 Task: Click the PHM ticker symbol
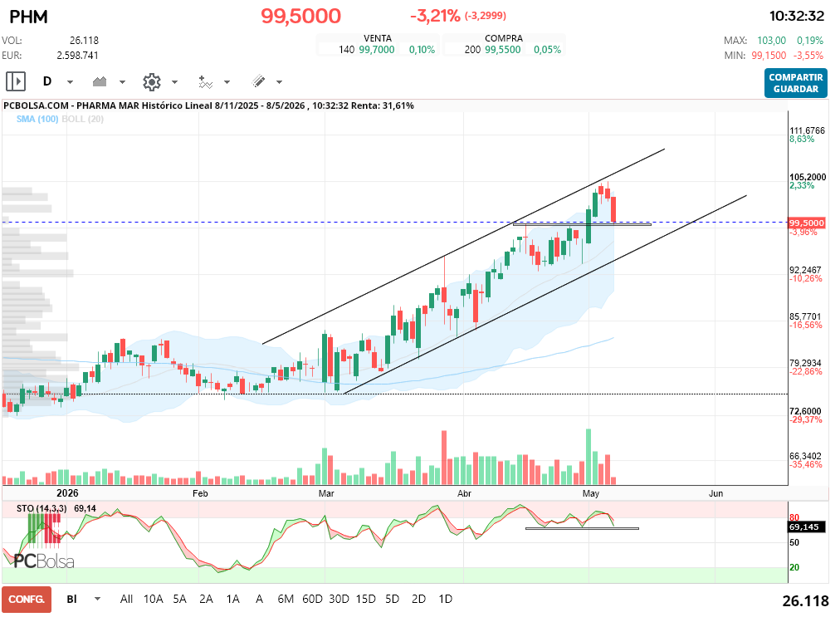pos(28,17)
